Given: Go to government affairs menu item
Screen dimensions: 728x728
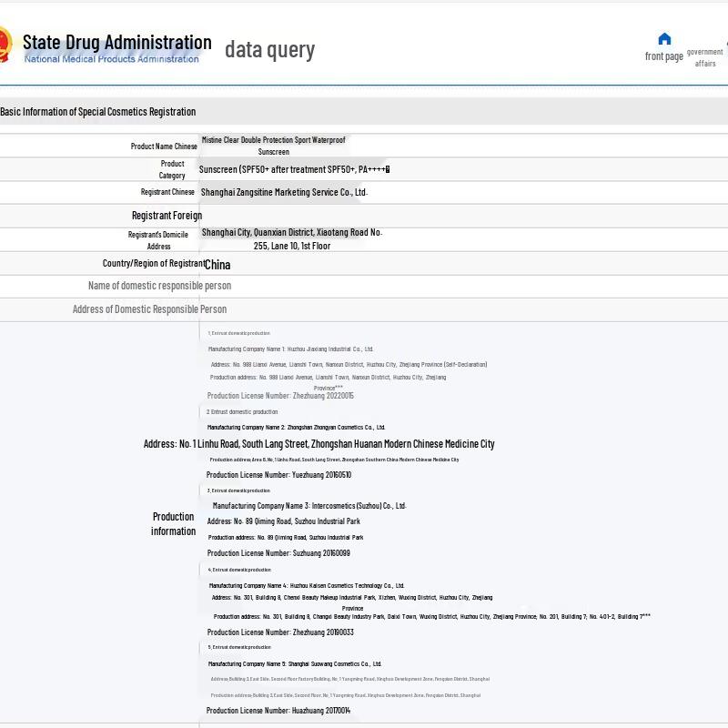Looking at the screenshot, I should (705, 57).
